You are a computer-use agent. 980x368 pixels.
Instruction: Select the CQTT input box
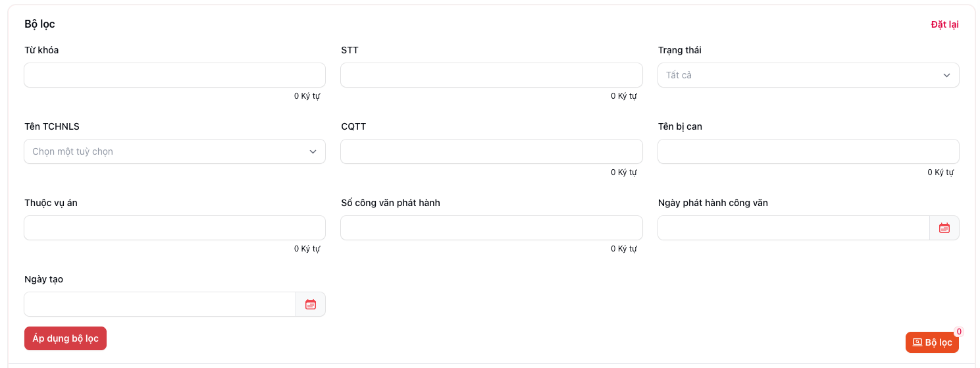[491, 151]
